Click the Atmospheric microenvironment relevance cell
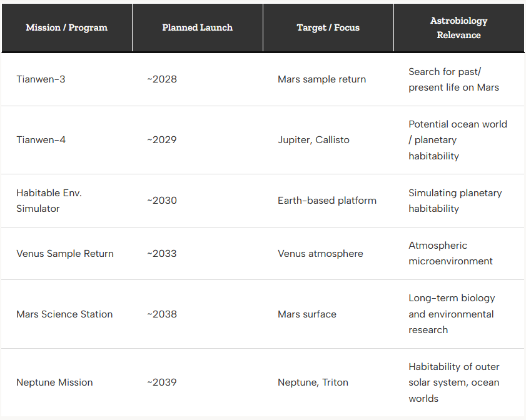The width and height of the screenshot is (526, 420). [459, 254]
